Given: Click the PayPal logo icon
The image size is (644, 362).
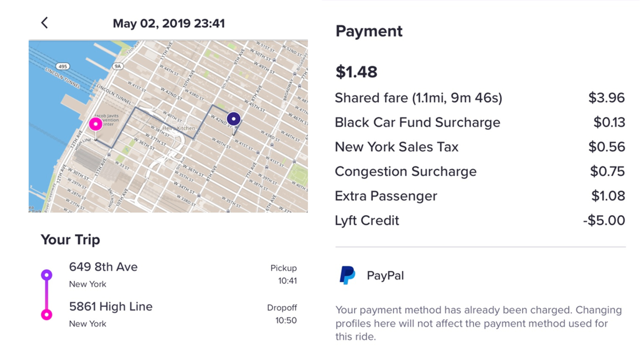Looking at the screenshot, I should pyautogui.click(x=346, y=275).
